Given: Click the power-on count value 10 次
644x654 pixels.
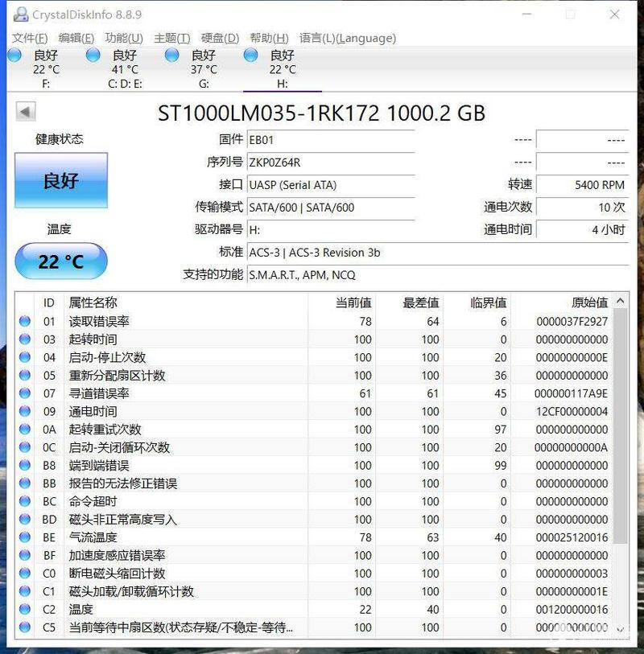Looking at the screenshot, I should (582, 208).
